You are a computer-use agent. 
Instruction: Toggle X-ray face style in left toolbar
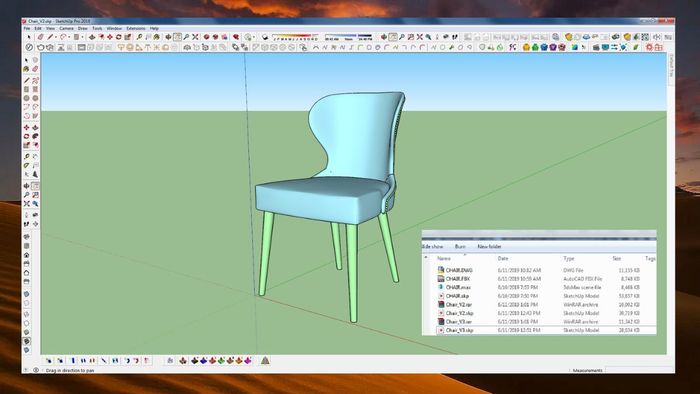coord(26,294)
